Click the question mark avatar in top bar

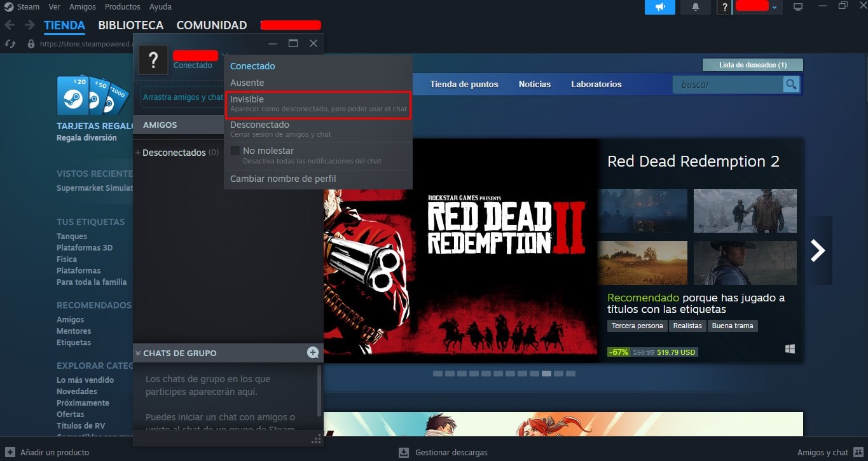724,7
